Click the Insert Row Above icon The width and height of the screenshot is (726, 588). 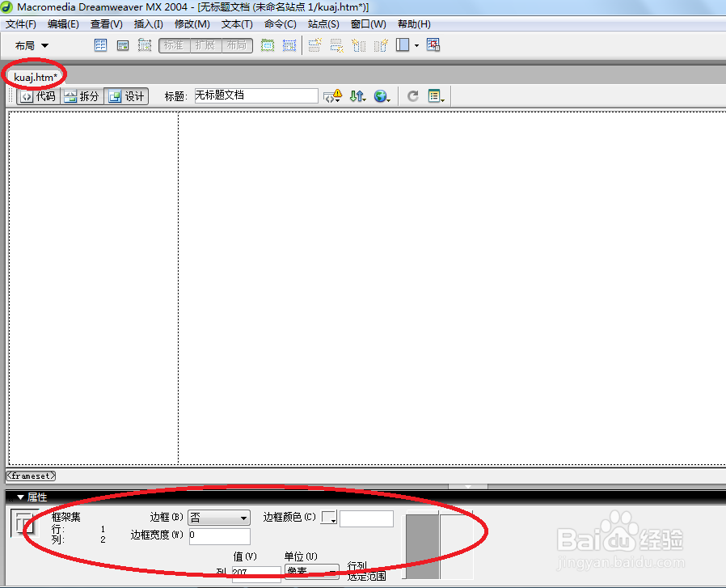(x=314, y=45)
